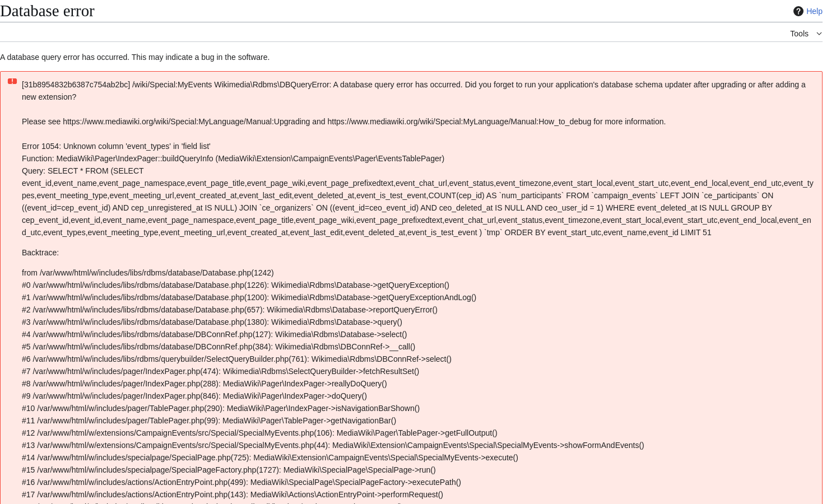Select backtrace line #7 fetchResultSet
Screen dimensions: 836x504
(x=220, y=371)
